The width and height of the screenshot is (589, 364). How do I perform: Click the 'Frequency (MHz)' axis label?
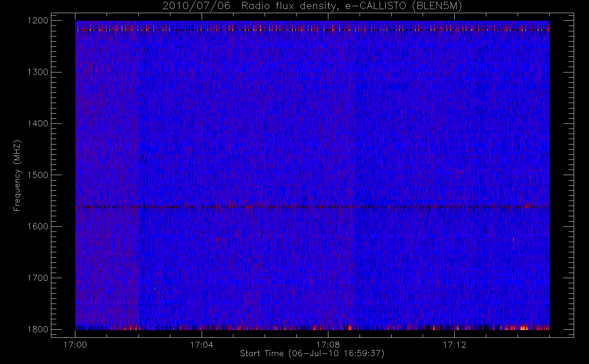coord(17,175)
